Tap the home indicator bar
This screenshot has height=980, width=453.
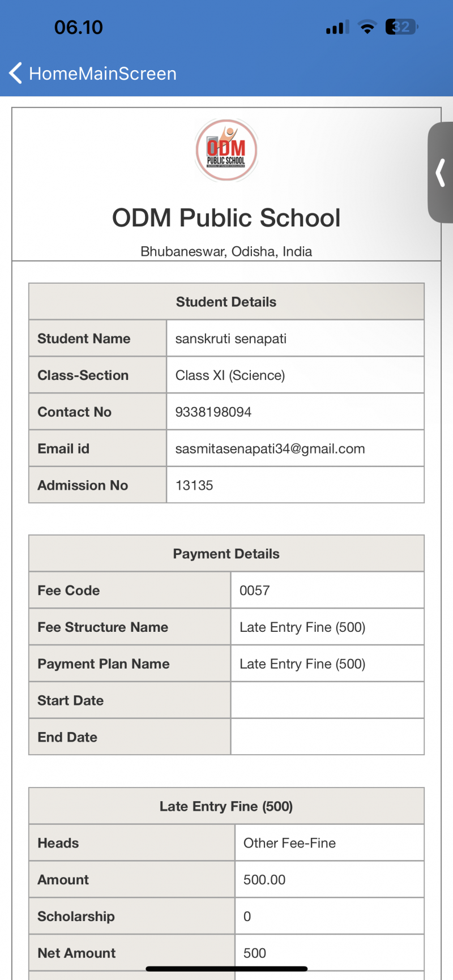click(226, 969)
